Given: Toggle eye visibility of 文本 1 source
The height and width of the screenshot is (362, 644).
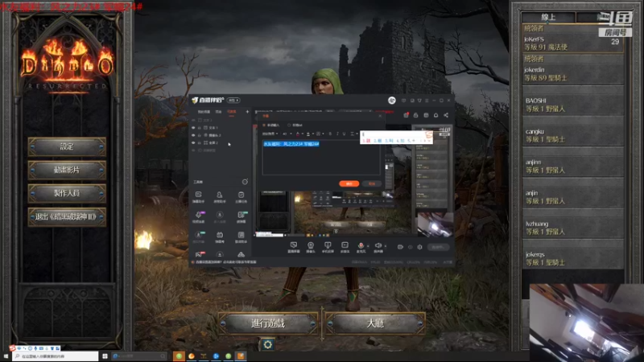Looking at the screenshot, I should pyautogui.click(x=193, y=128).
